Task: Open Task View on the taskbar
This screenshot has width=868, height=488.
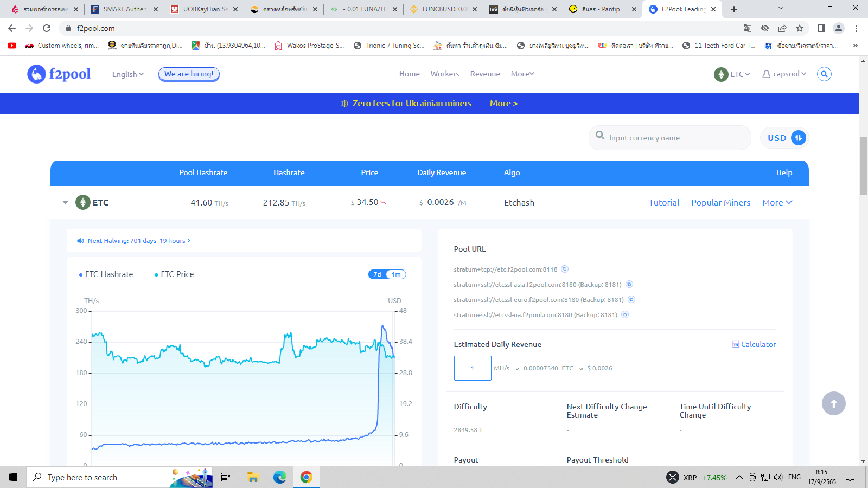Action: pyautogui.click(x=226, y=477)
